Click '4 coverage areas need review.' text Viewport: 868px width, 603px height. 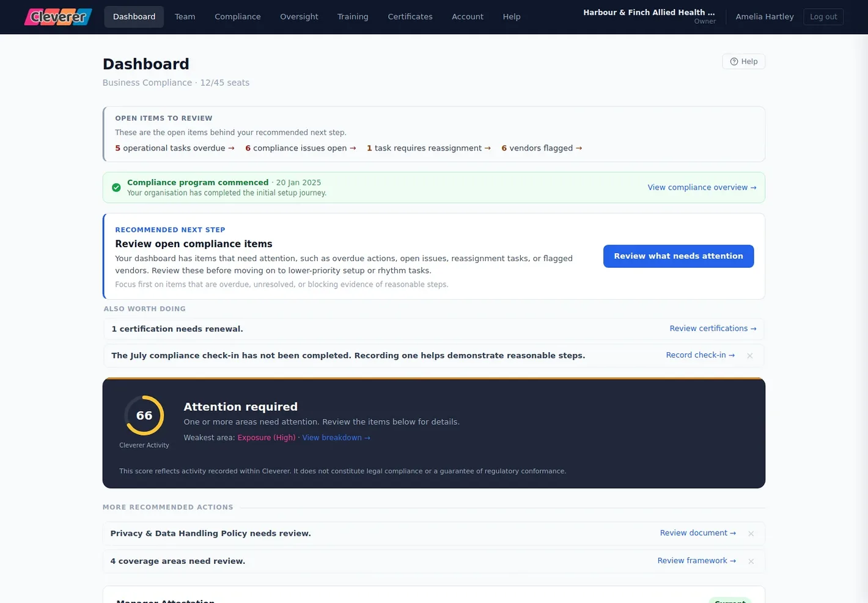(x=178, y=561)
